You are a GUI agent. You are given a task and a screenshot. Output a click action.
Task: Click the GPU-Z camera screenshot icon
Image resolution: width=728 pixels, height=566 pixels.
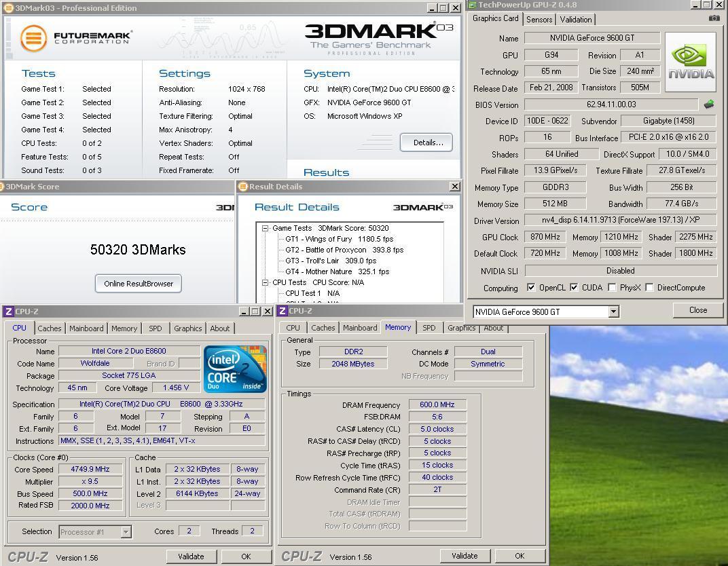pos(714,18)
